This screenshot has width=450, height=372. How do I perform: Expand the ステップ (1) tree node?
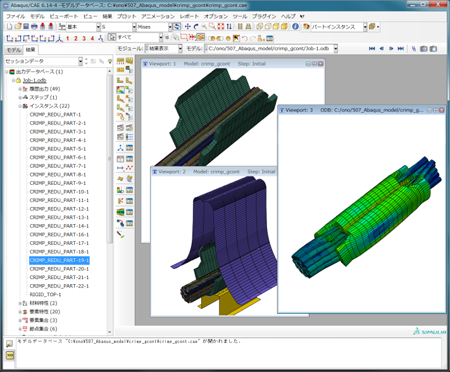coord(20,97)
